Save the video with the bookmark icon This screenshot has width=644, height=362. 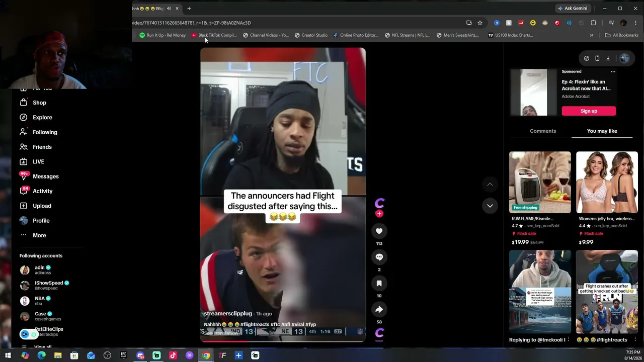(x=379, y=283)
